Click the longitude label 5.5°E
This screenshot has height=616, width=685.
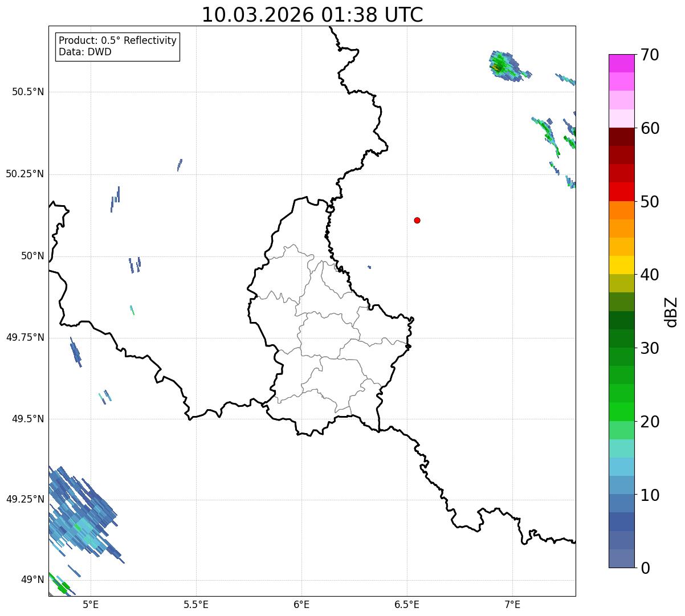coord(196,604)
